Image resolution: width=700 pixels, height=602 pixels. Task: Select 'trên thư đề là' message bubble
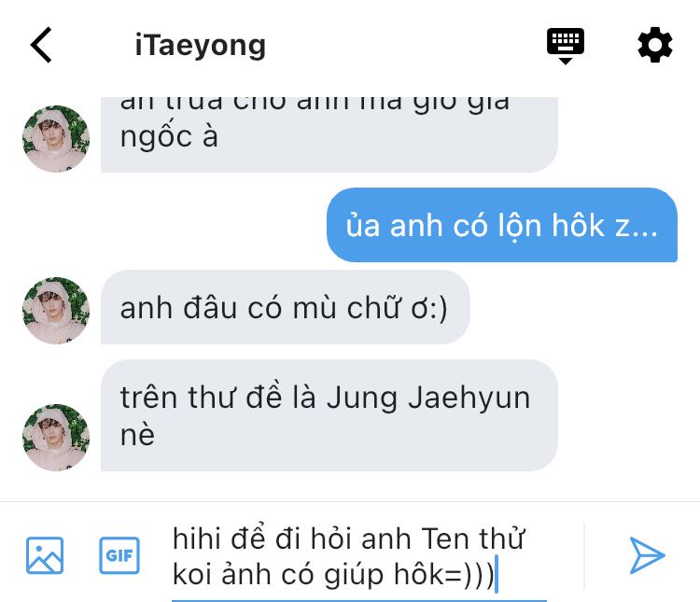pyautogui.click(x=329, y=415)
